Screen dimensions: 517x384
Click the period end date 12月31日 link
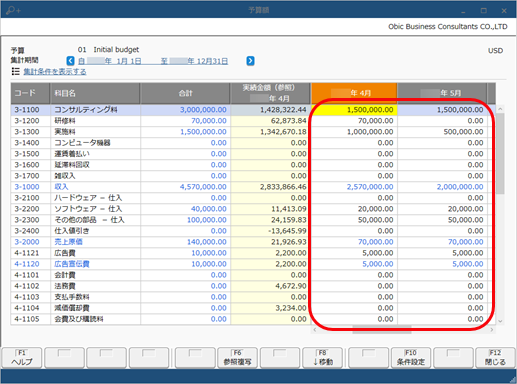click(194, 61)
